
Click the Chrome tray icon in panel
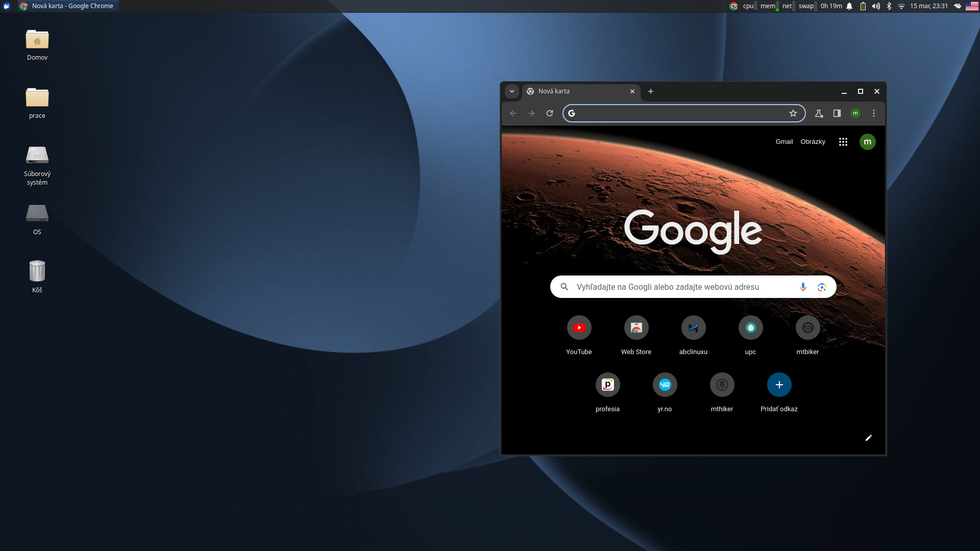[x=733, y=6]
